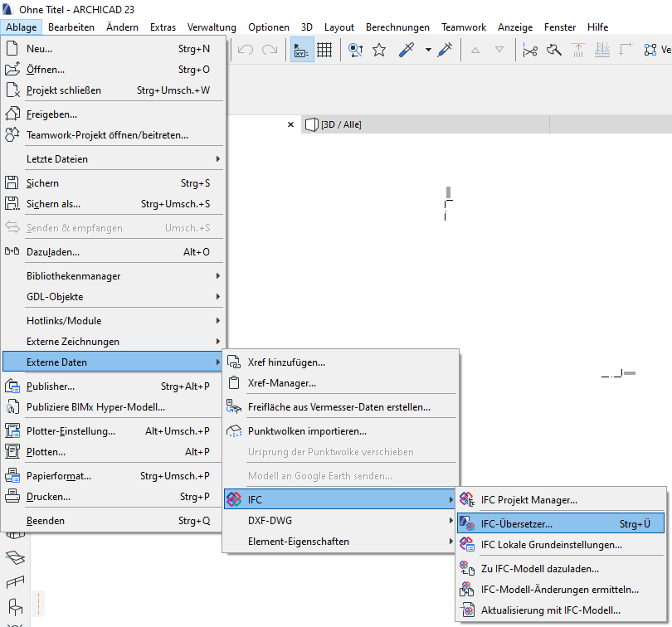Click Xref hinzufügen... entry

point(341,362)
